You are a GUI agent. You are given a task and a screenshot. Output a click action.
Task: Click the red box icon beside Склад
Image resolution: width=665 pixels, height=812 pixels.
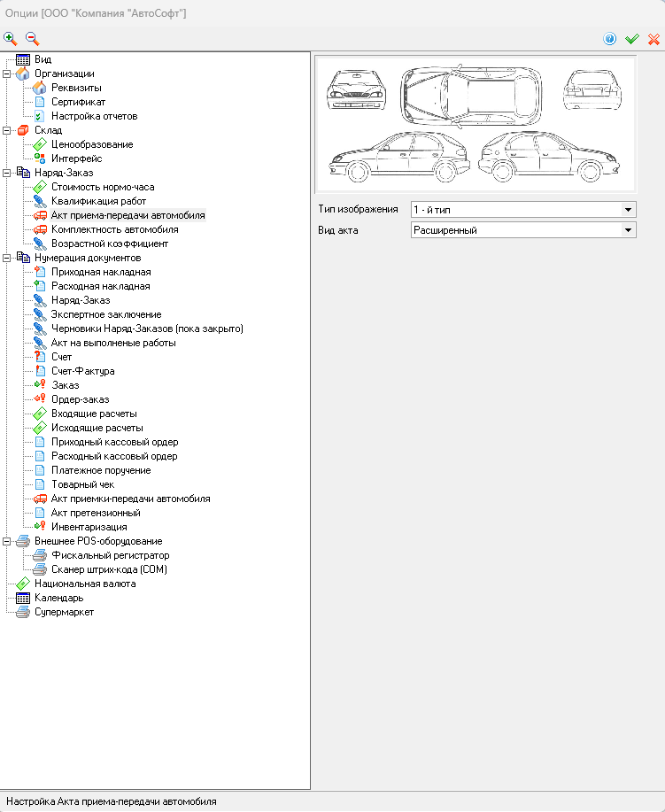[23, 130]
